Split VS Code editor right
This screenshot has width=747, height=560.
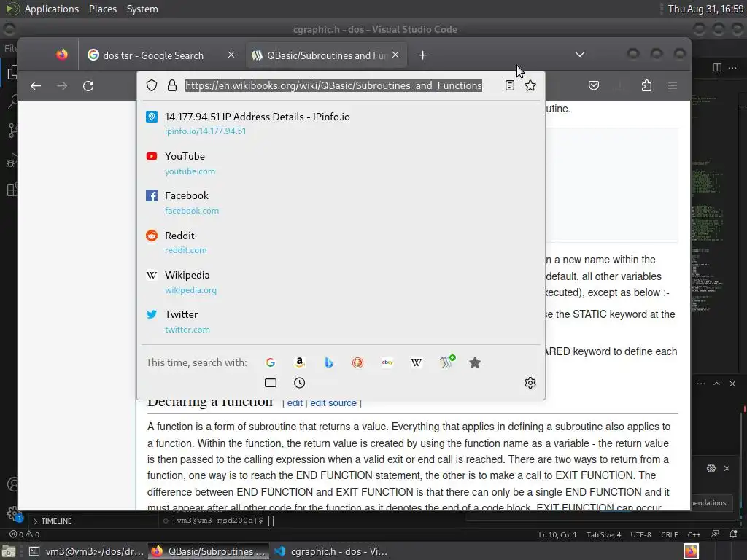tap(716, 68)
